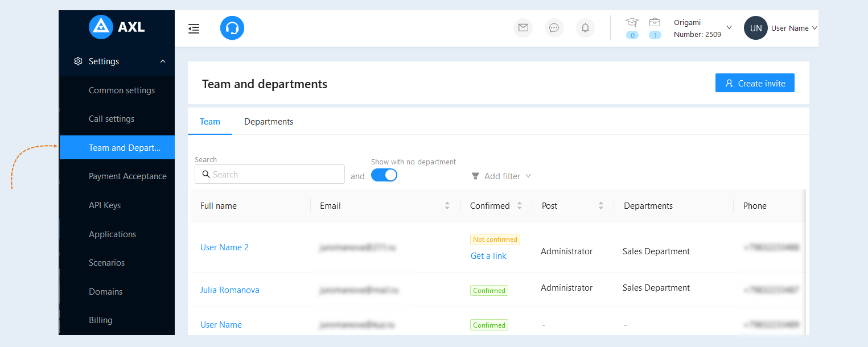Open the Add filter dropdown

click(501, 176)
